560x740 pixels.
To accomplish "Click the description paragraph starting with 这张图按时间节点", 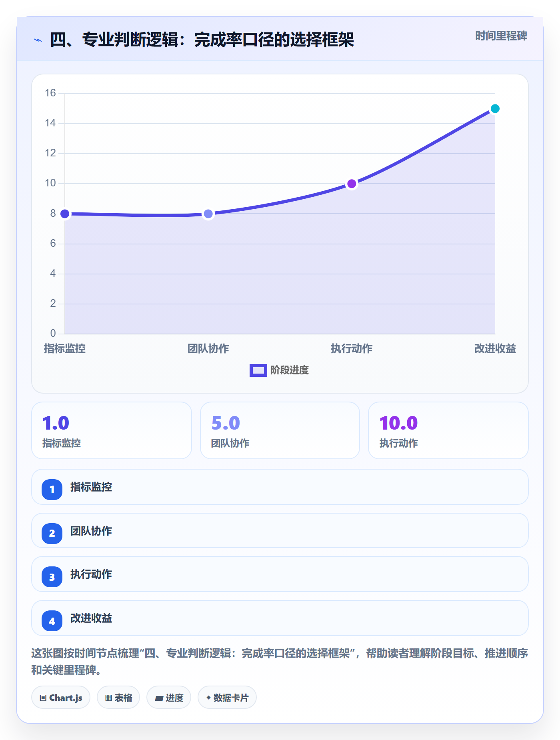I will [280, 662].
